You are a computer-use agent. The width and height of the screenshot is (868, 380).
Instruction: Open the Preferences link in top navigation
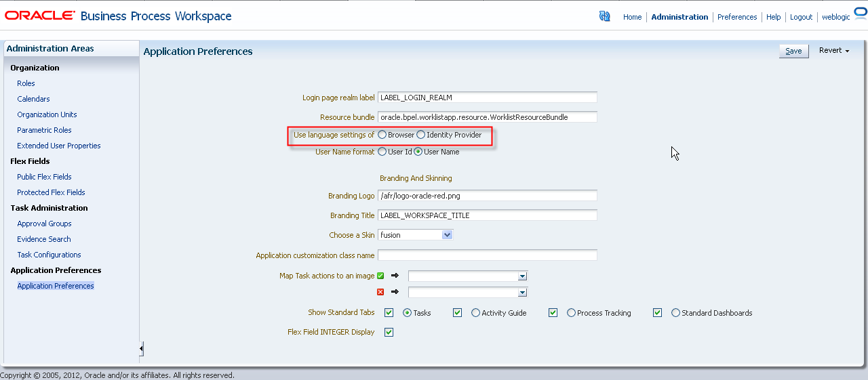click(737, 17)
